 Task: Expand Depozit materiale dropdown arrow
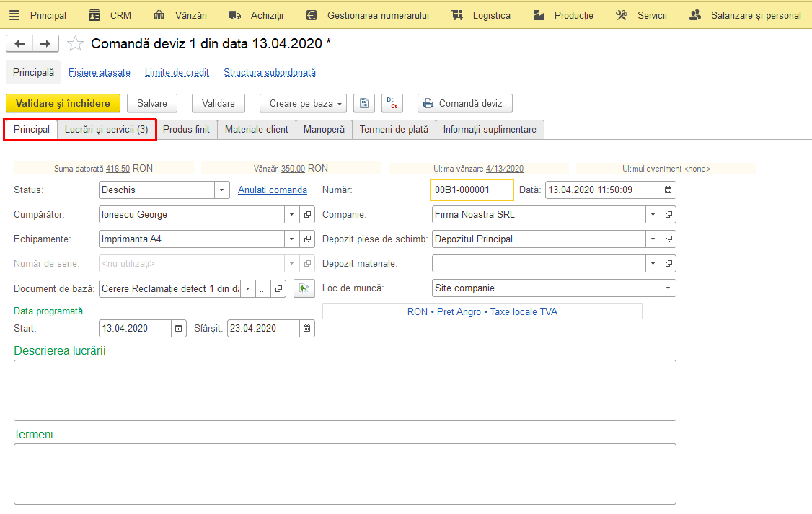coord(653,263)
